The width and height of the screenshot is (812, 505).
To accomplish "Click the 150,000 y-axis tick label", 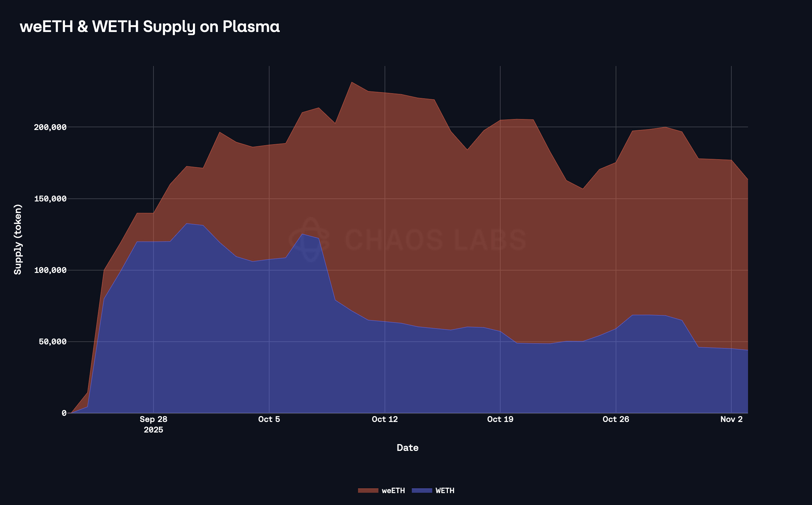I will pos(50,199).
